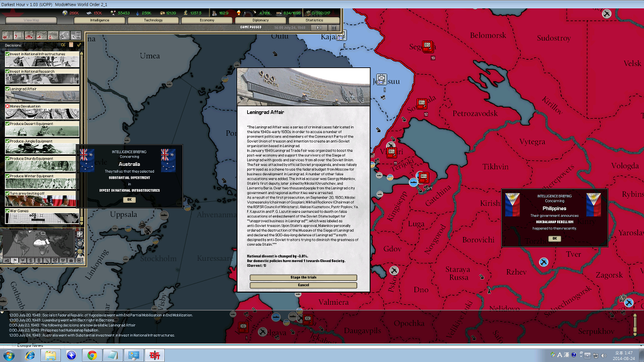
Task: Click the aircraft toolbar icon
Action: 42,35
